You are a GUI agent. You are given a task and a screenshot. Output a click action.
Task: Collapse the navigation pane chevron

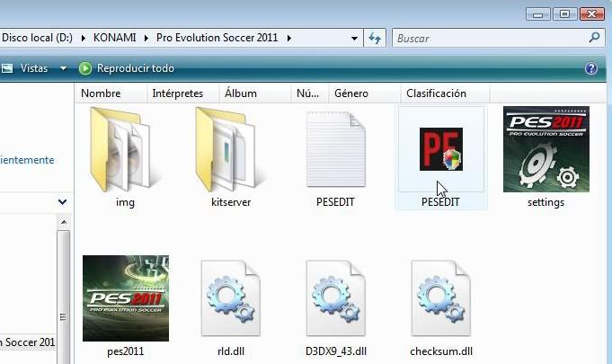[62, 202]
